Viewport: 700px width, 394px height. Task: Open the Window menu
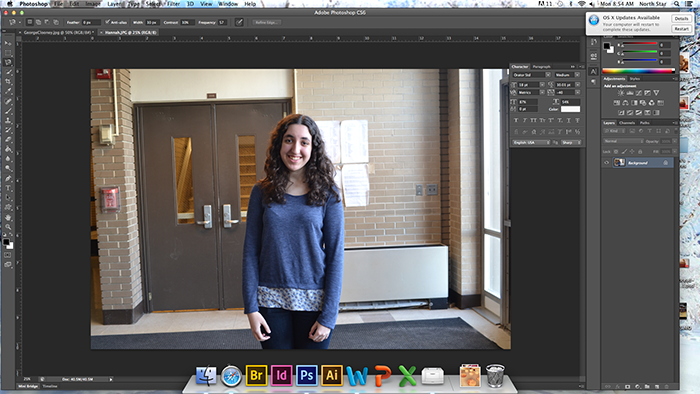tap(228, 4)
